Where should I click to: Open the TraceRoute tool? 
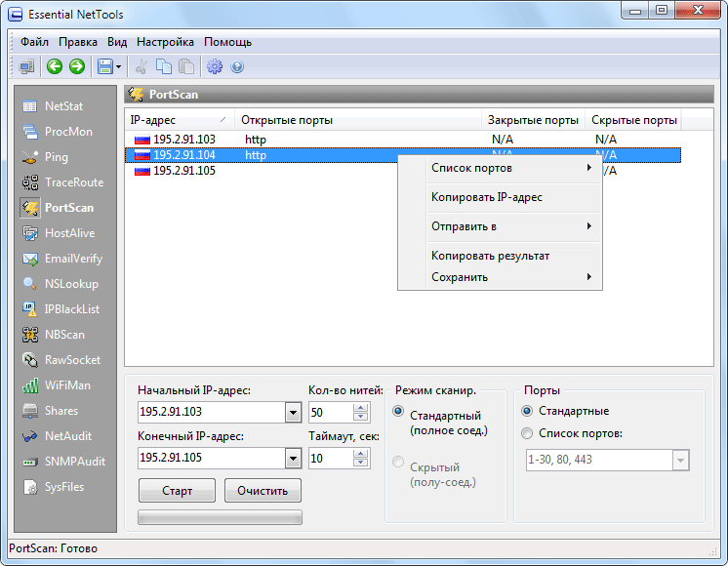pyautogui.click(x=63, y=182)
